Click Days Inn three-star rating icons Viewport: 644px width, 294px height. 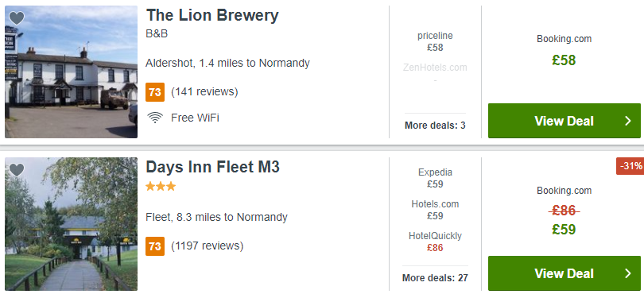tap(161, 187)
